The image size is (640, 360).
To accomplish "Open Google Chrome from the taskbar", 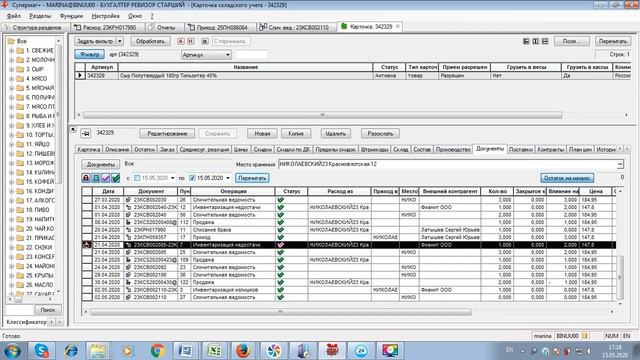I will point(158,351).
